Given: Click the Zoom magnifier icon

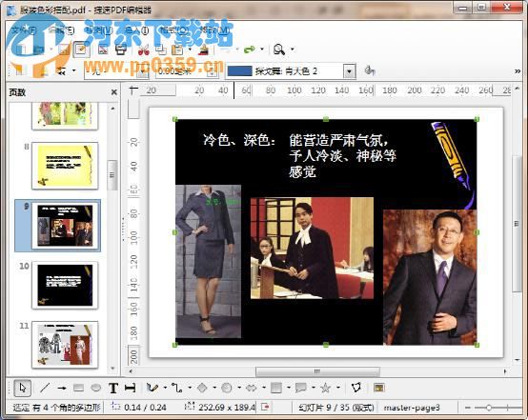Looking at the screenshot, I should pos(279,50).
